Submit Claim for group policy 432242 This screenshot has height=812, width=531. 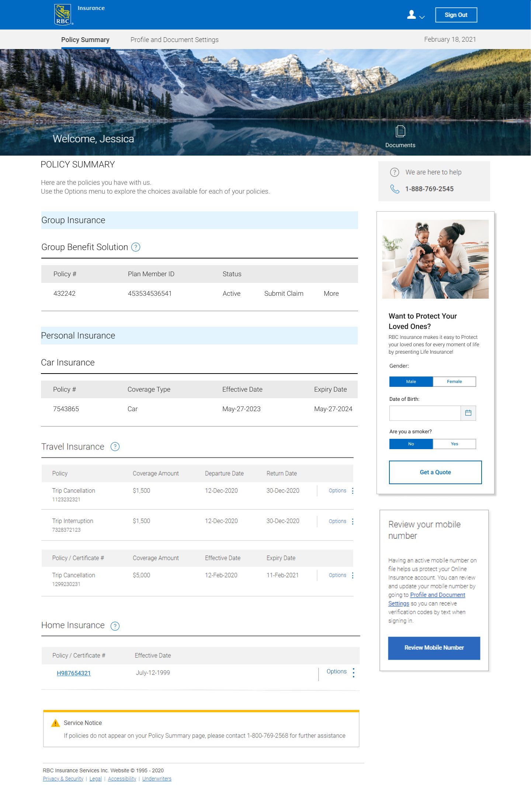click(x=284, y=294)
